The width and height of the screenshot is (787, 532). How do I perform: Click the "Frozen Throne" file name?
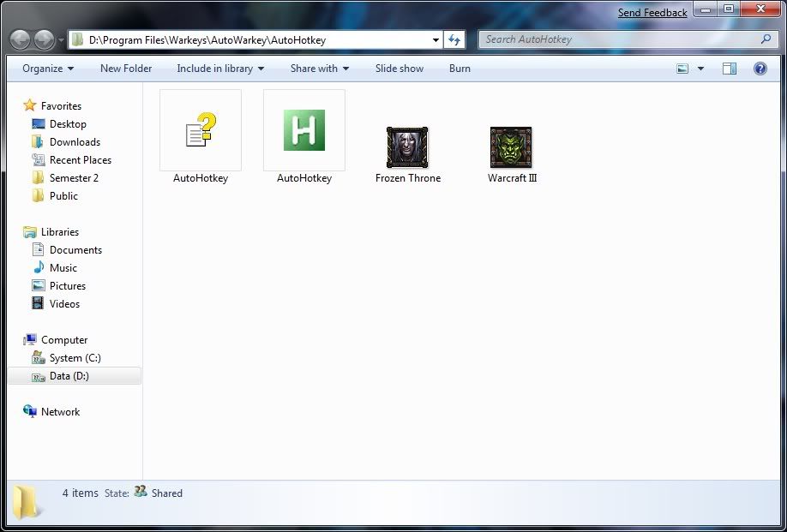[407, 178]
